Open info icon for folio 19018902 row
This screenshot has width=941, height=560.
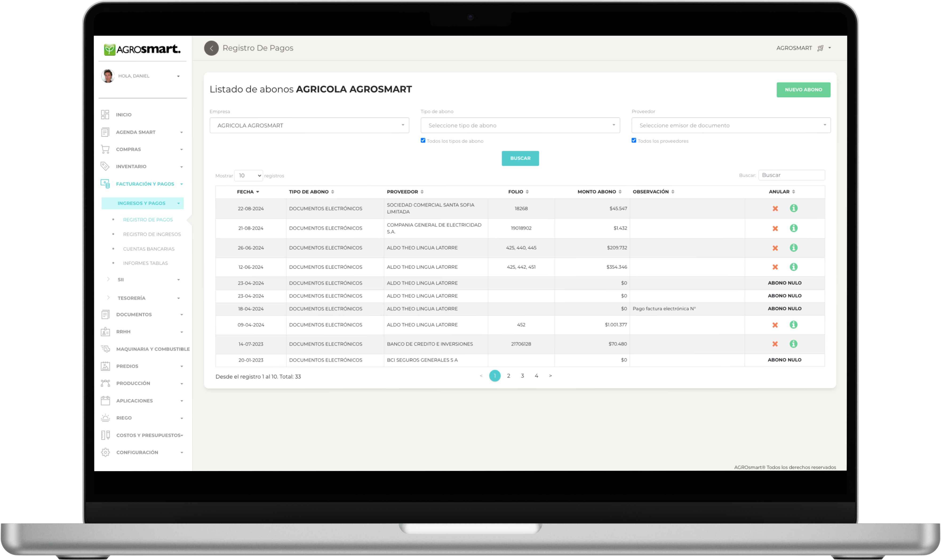point(793,228)
